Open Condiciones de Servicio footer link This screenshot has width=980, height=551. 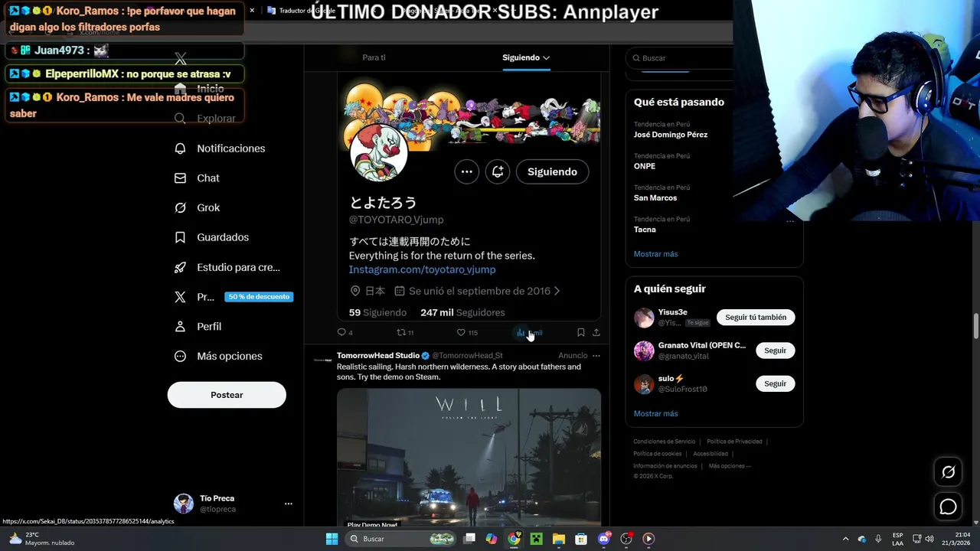click(x=664, y=442)
